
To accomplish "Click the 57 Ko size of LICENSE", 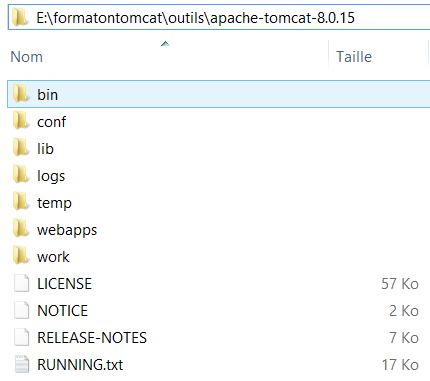I will [400, 284].
